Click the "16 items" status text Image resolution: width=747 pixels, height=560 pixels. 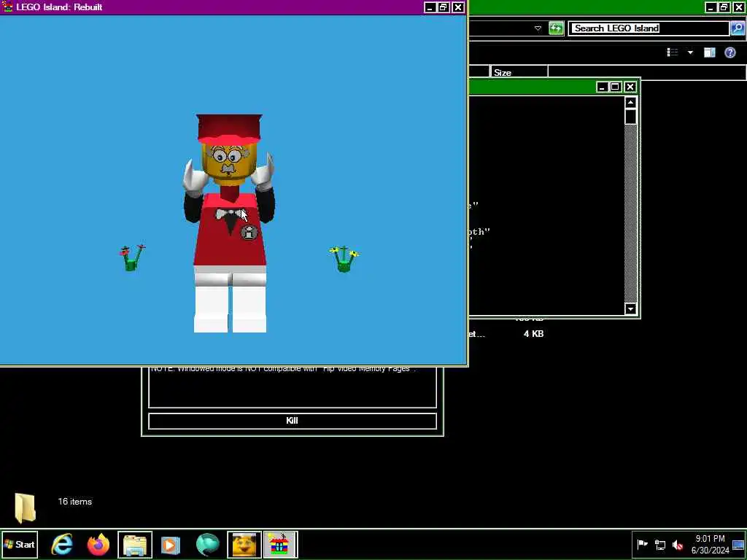click(75, 502)
